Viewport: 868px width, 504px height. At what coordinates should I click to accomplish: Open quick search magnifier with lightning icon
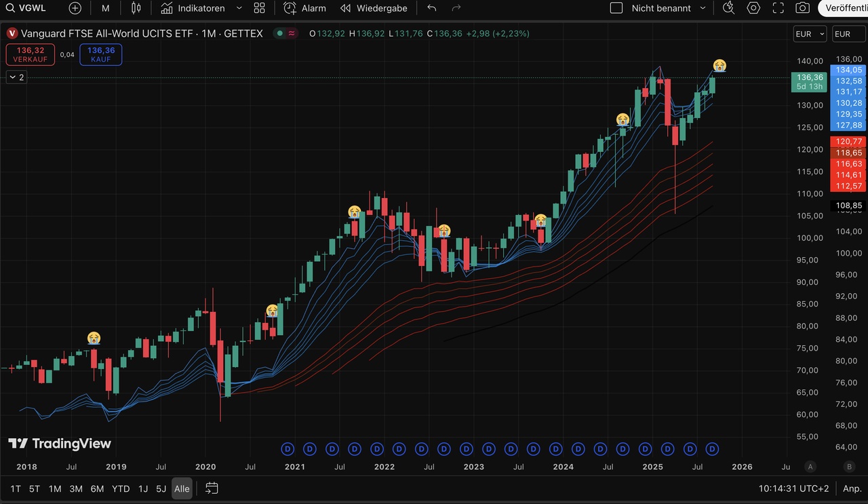[x=729, y=8]
